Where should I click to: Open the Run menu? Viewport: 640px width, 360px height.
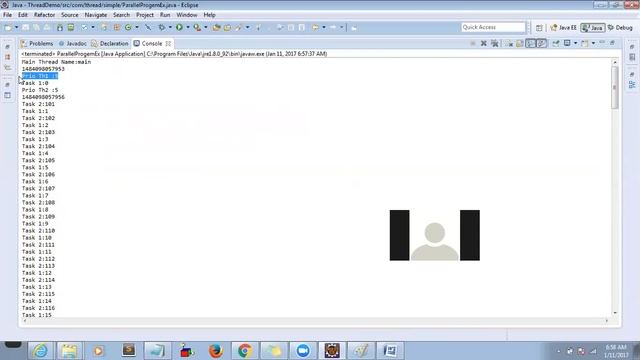point(165,15)
